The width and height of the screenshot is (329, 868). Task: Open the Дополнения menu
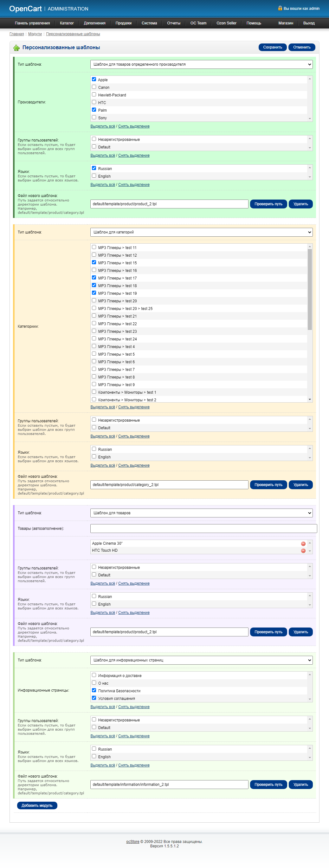click(x=95, y=23)
